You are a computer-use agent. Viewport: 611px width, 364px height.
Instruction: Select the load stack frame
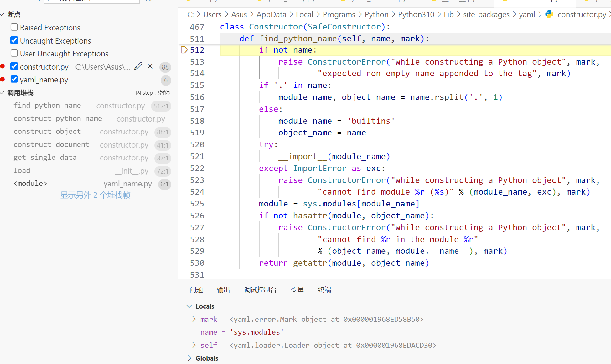(89, 171)
